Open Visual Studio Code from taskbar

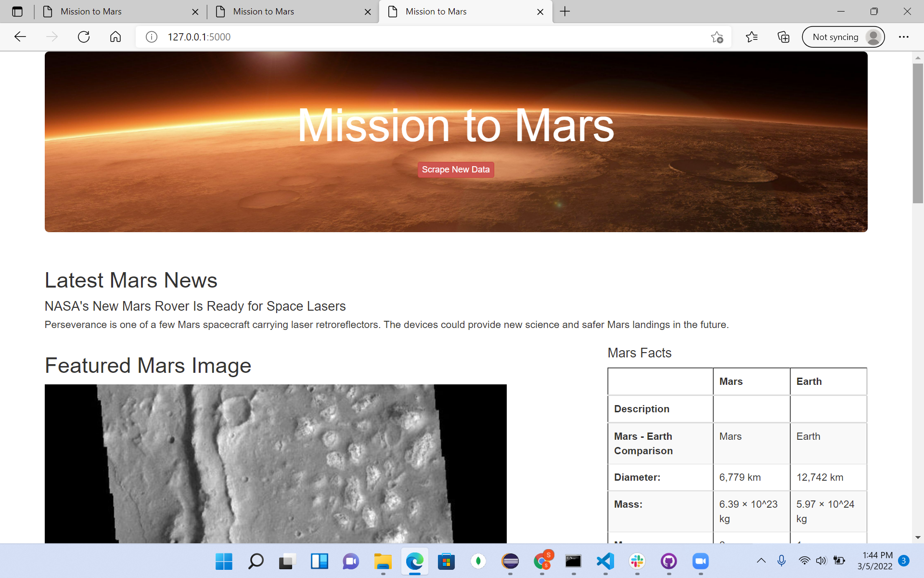click(605, 561)
